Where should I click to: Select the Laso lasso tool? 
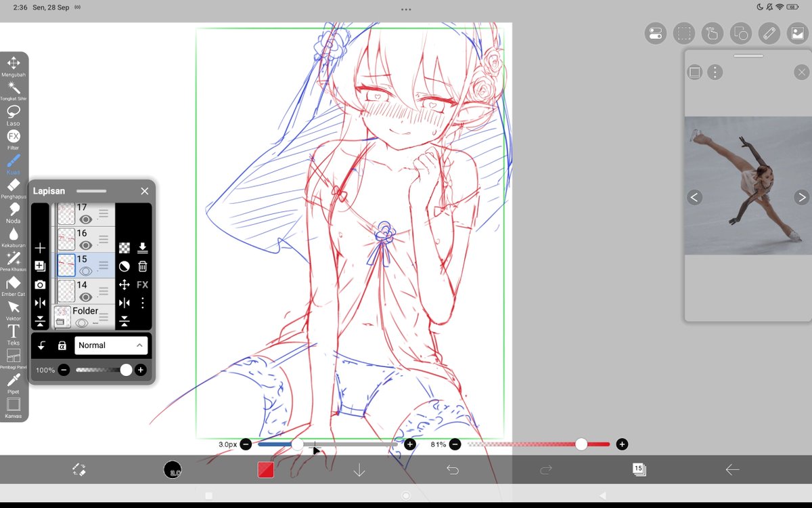click(14, 115)
